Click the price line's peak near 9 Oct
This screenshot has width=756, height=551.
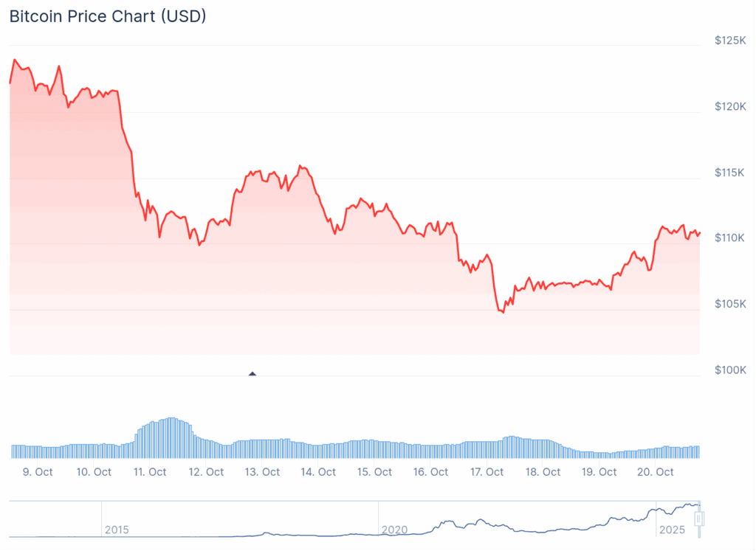pos(15,60)
